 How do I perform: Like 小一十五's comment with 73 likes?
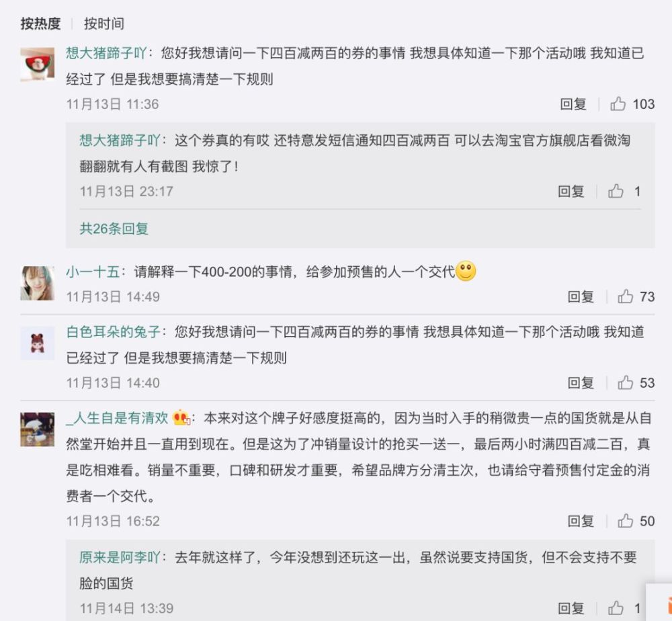(625, 296)
